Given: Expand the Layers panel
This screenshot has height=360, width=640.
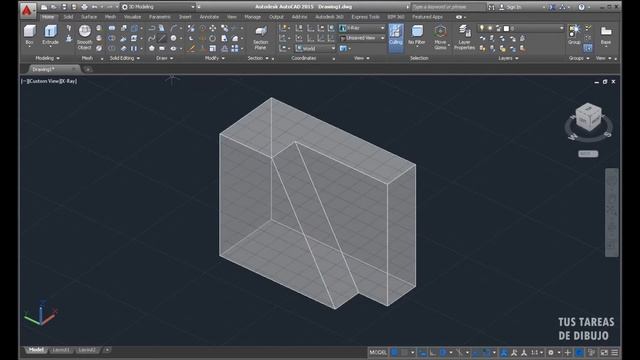Looking at the screenshot, I should click(x=508, y=58).
